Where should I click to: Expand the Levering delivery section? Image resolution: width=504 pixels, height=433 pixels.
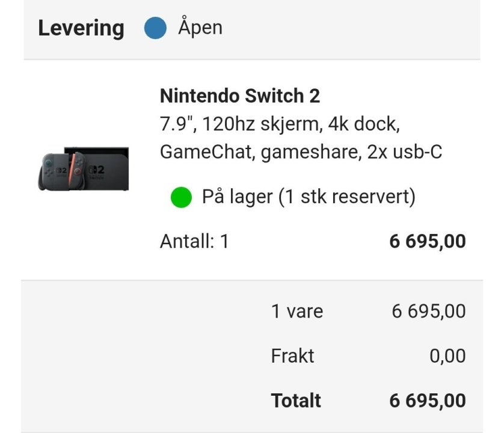[81, 28]
